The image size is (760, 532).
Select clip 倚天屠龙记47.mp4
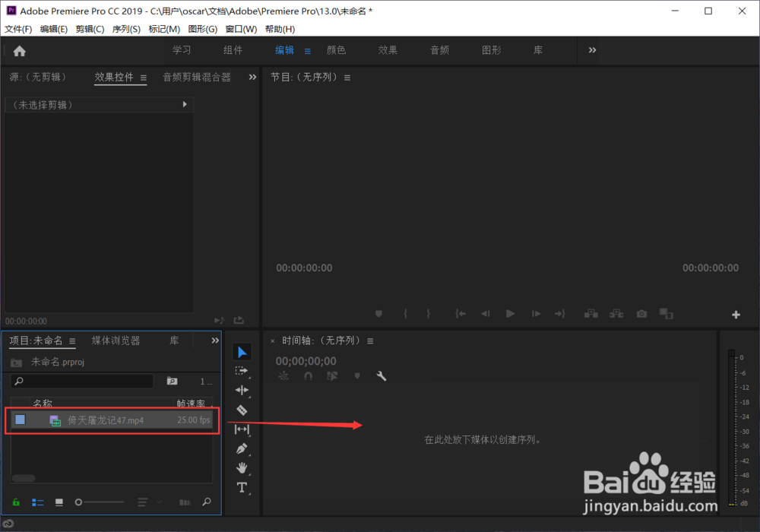[112, 420]
